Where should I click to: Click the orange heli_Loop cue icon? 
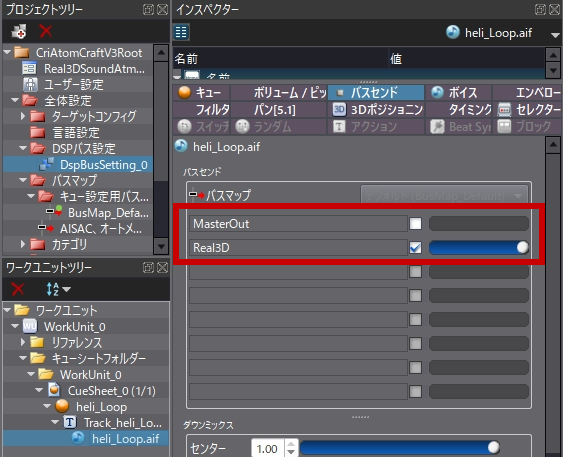[62, 406]
